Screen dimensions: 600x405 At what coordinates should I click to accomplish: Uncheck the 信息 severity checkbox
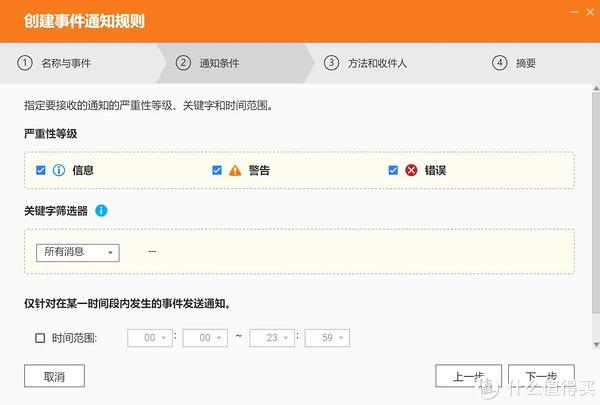pos(41,170)
